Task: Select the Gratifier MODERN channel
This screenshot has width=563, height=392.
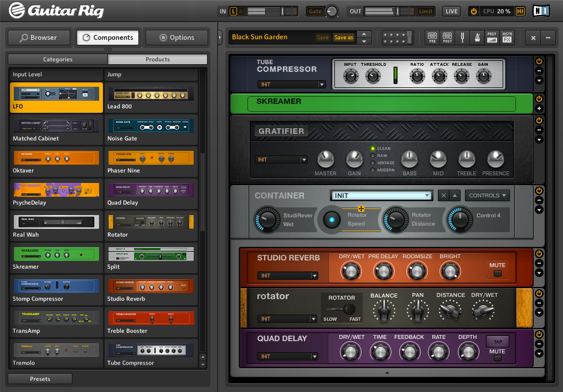Action: [373, 170]
